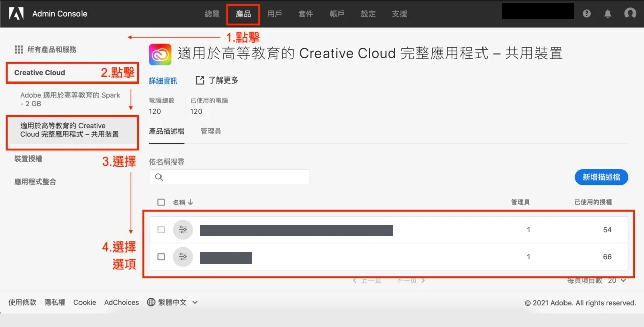Image resolution: width=644 pixels, height=327 pixels.
Task: Click the 下一頁 pagination button
Action: tap(411, 280)
